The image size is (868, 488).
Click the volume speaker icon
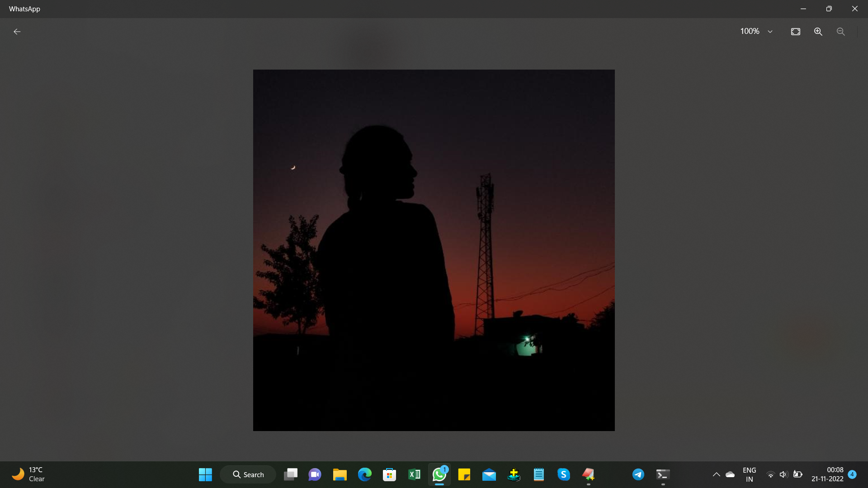tap(784, 474)
